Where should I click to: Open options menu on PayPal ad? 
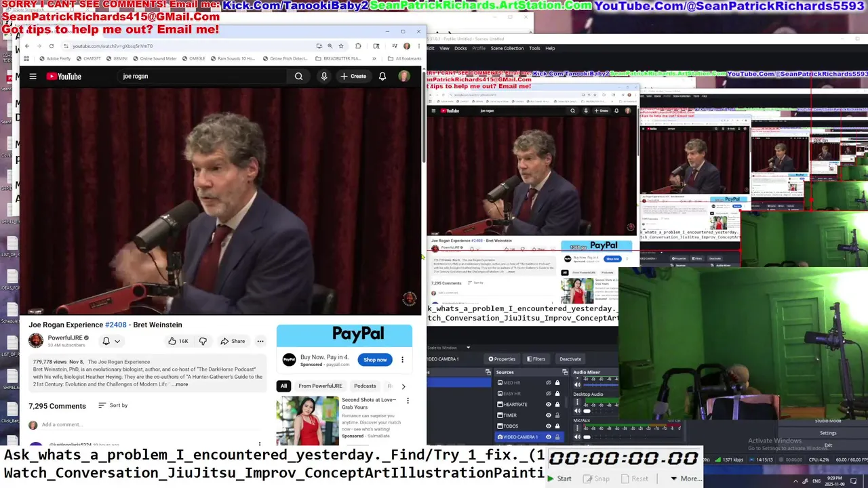(x=402, y=360)
